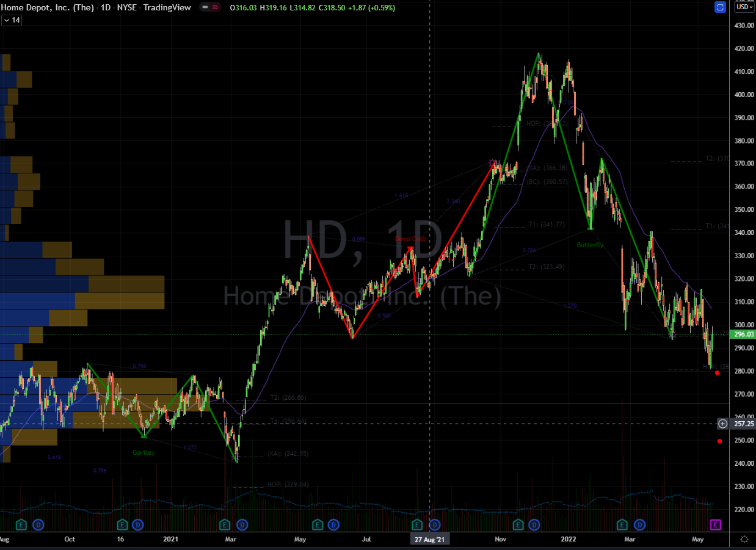
Task: Click the 220.00 price axis label
Action: tap(743, 509)
